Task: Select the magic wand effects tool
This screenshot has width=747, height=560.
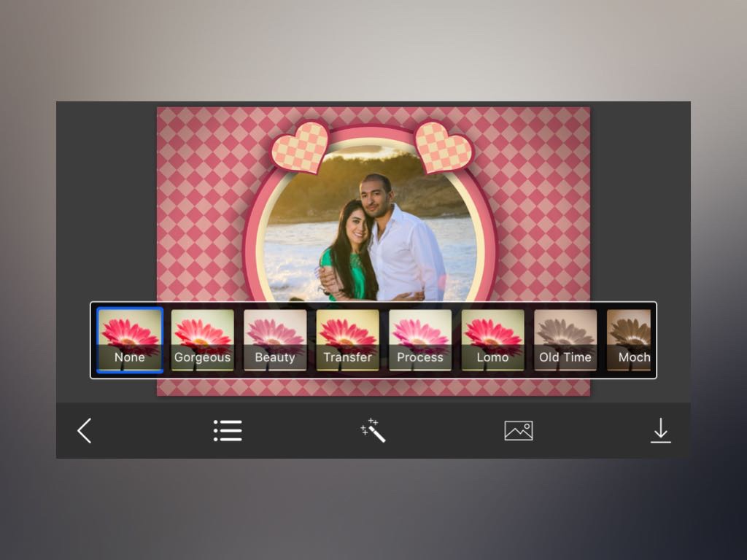Action: point(373,431)
